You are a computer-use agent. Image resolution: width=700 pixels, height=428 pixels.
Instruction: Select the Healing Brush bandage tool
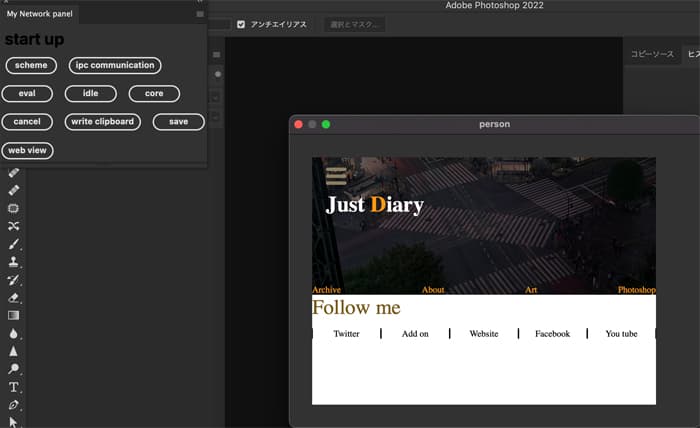13,191
